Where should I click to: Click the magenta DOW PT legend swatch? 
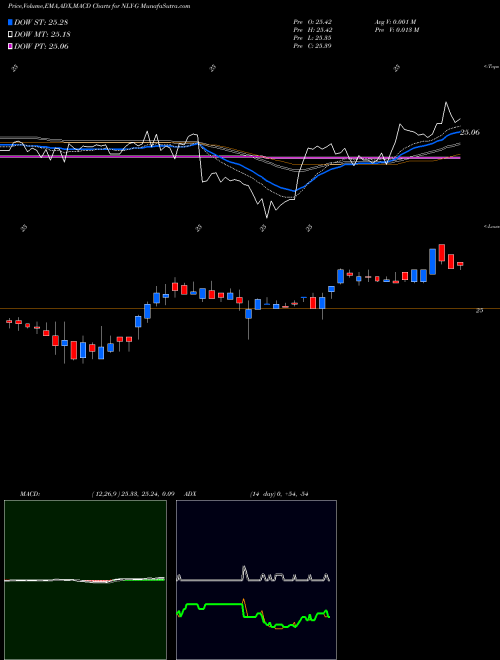click(x=11, y=47)
